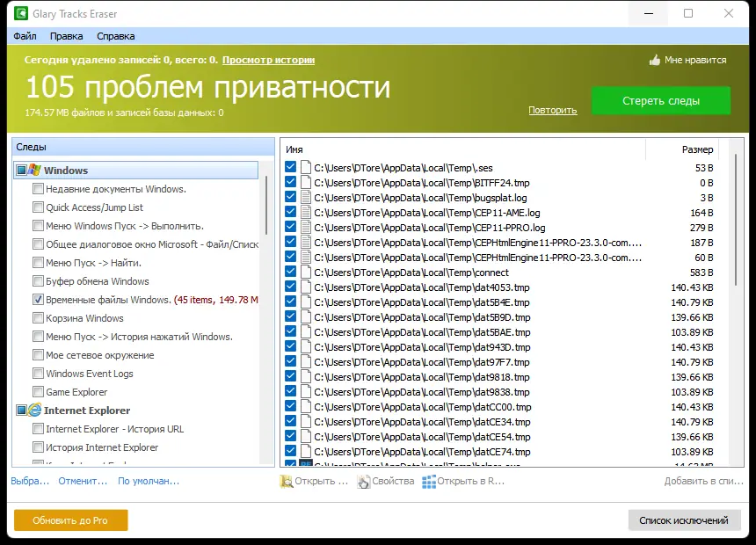Toggle the Windows group tri-state checkbox
Viewport: 756px width, 545px height.
pos(21,170)
